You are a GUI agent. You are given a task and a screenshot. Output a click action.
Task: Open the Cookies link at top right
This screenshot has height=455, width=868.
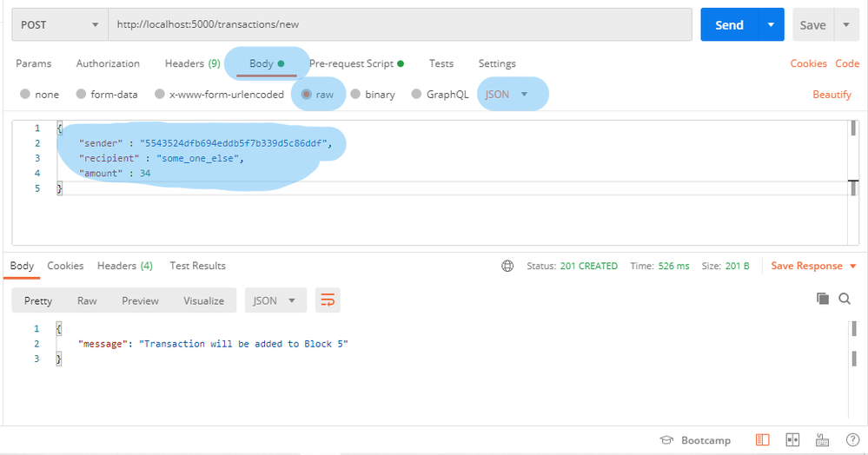point(808,63)
